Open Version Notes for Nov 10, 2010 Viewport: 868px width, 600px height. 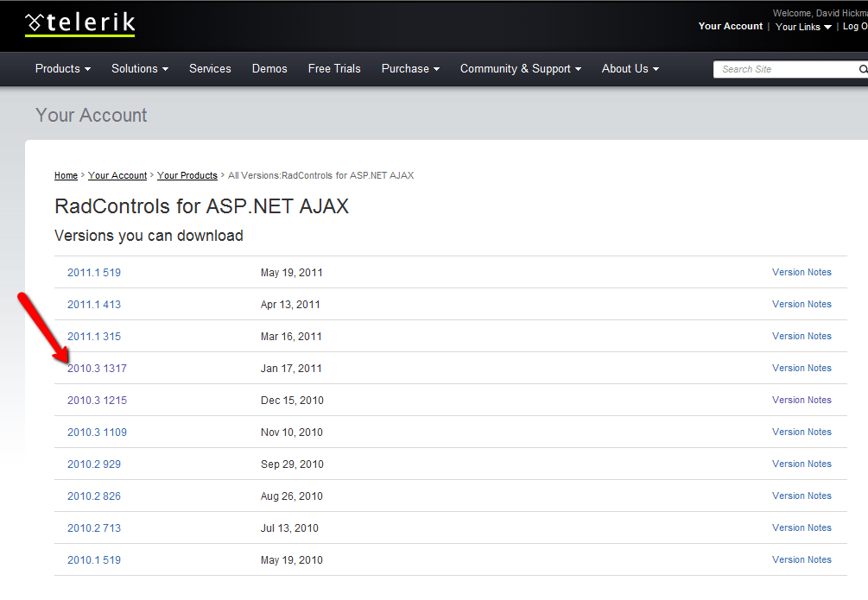[x=801, y=432]
